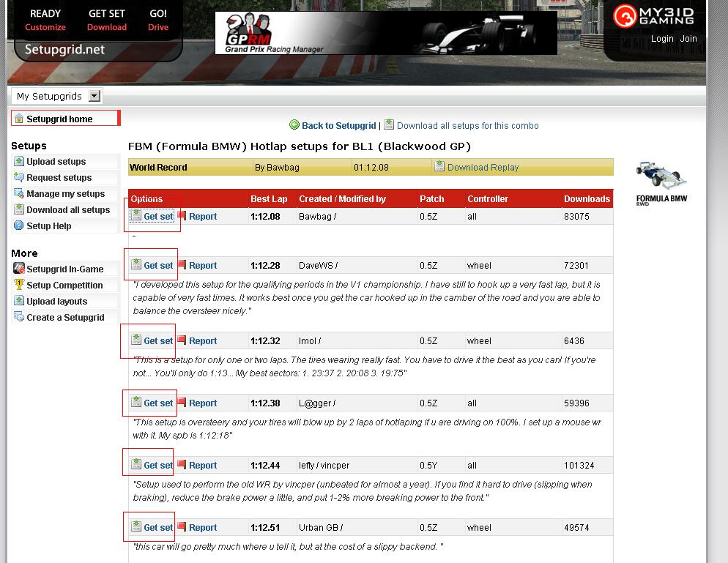The height and width of the screenshot is (563, 728).
Task: Click the Patch column header
Action: tap(432, 198)
